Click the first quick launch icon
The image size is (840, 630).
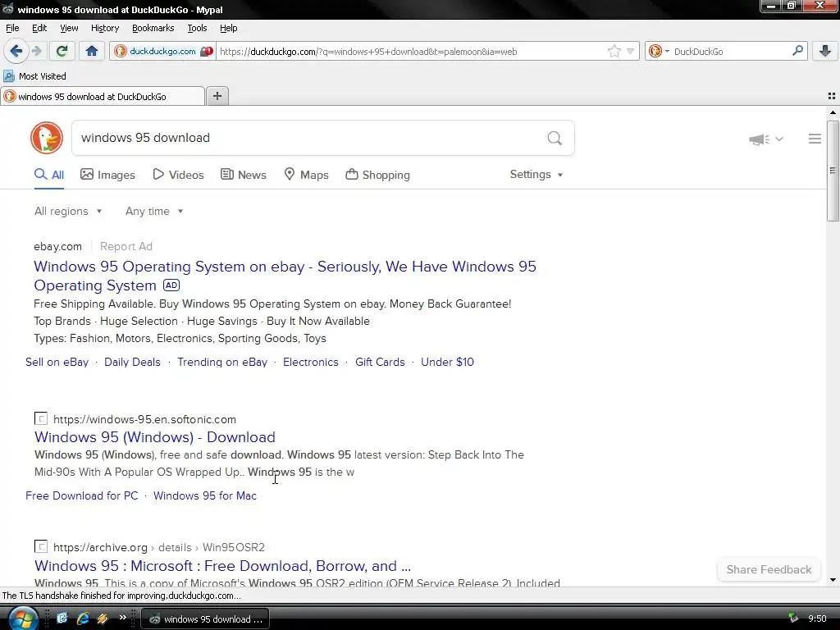[62, 619]
